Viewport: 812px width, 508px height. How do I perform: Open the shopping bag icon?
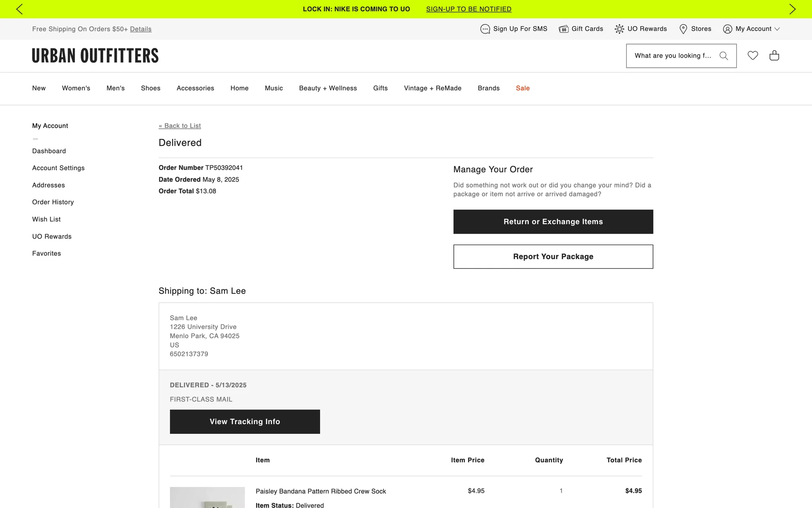(774, 55)
